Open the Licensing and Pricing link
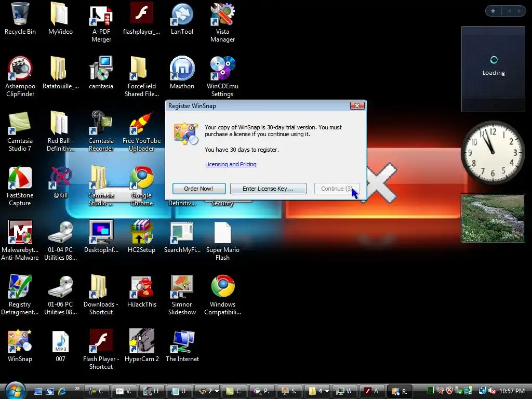The height and width of the screenshot is (399, 532). [x=231, y=164]
